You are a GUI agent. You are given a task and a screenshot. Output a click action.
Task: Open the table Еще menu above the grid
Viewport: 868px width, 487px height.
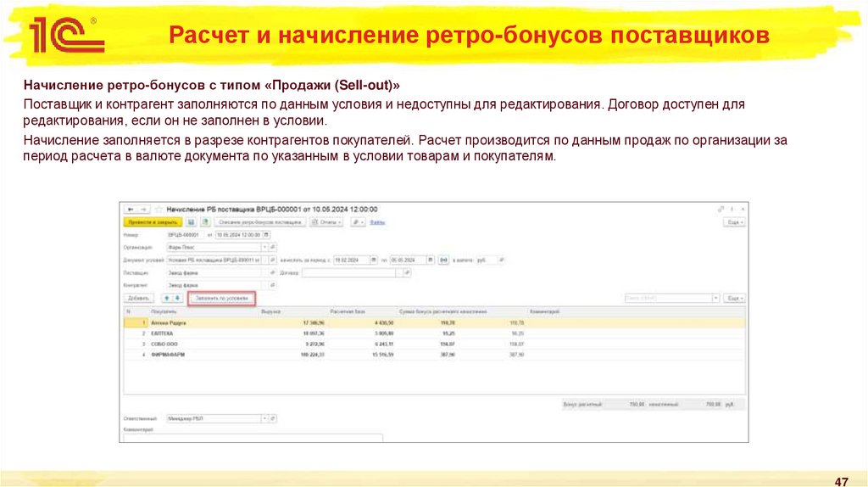[734, 298]
